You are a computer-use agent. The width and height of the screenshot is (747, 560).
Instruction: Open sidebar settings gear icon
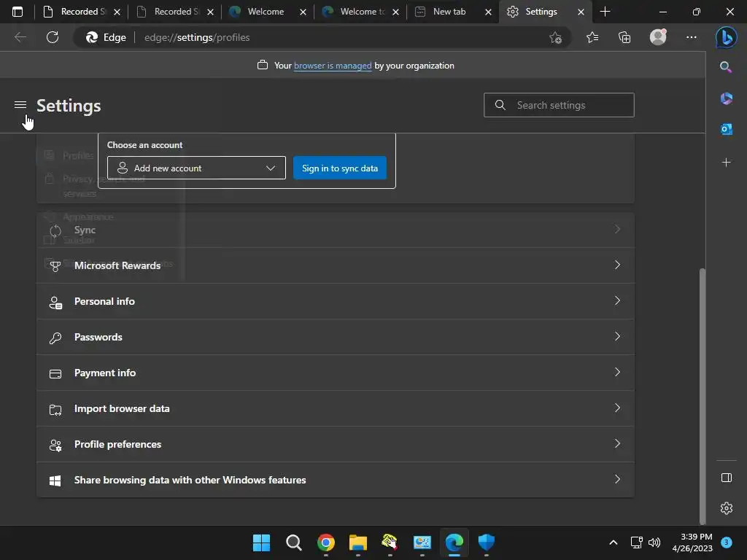(x=726, y=508)
